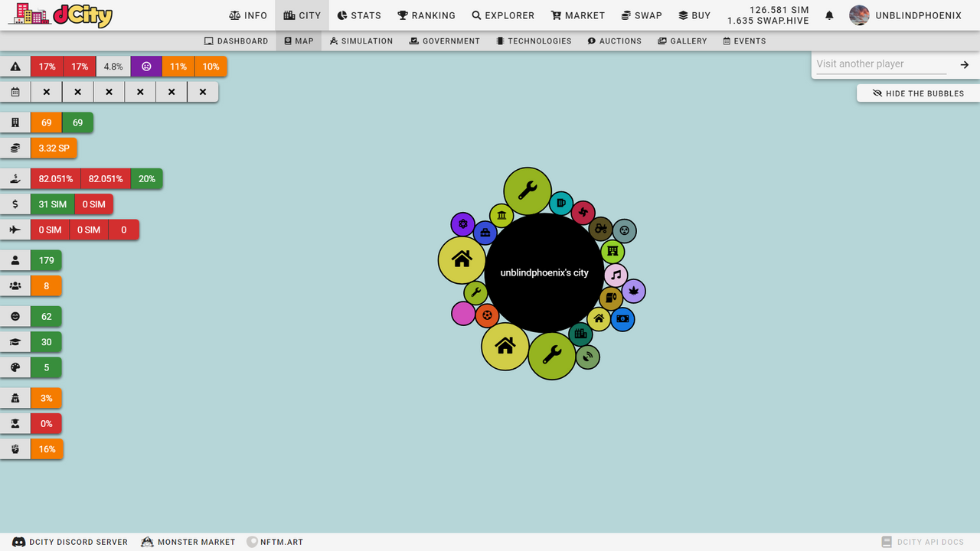
Task: Click the tractor farm bubble
Action: click(601, 228)
